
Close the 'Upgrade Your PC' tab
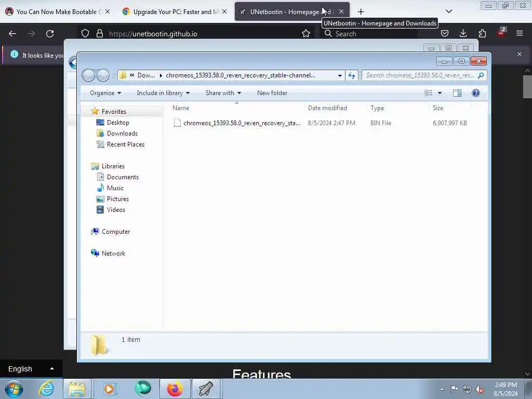point(224,11)
